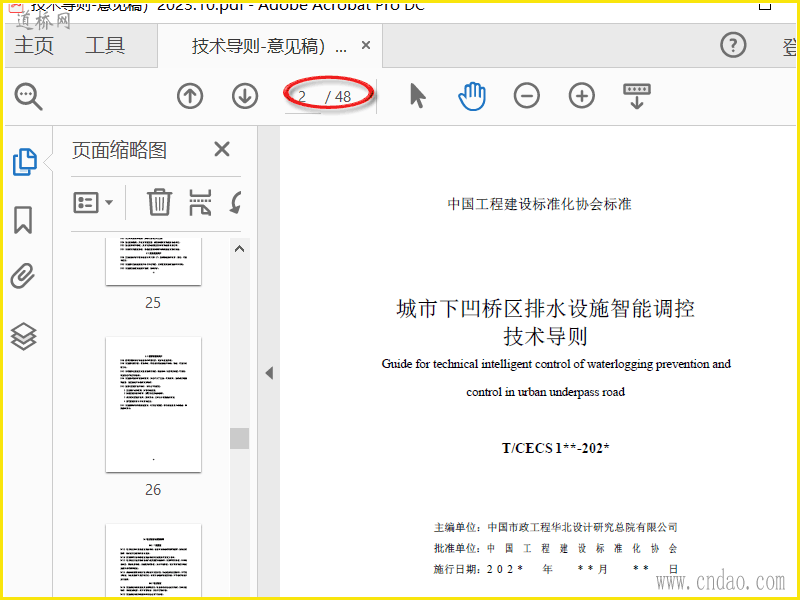The width and height of the screenshot is (800, 600).
Task: Close the 技术导则-意见稿 document tab
Action: click(x=366, y=45)
